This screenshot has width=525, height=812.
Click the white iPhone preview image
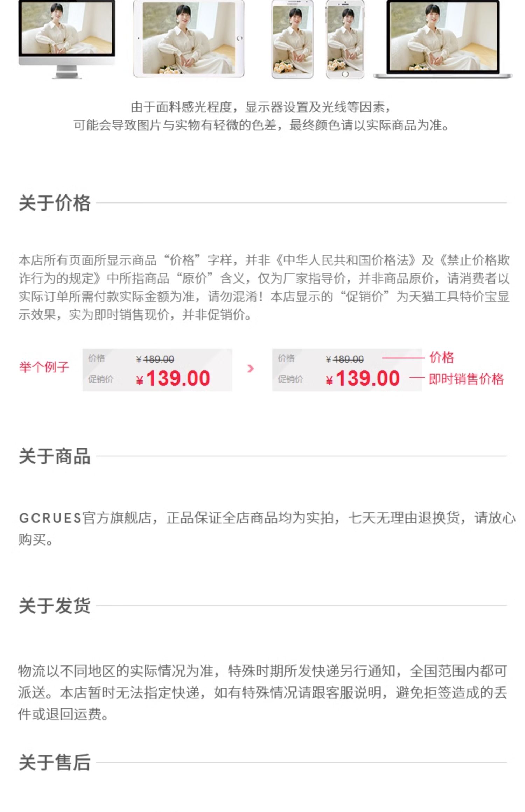click(x=345, y=39)
